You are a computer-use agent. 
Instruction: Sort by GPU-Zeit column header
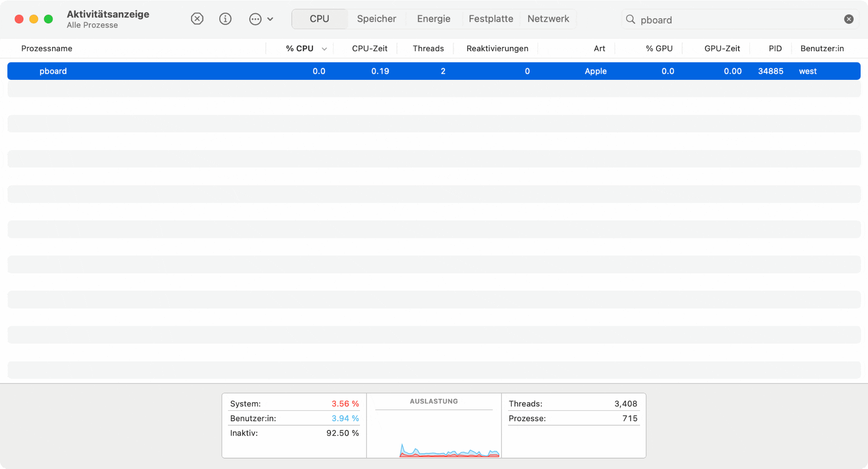coord(722,48)
